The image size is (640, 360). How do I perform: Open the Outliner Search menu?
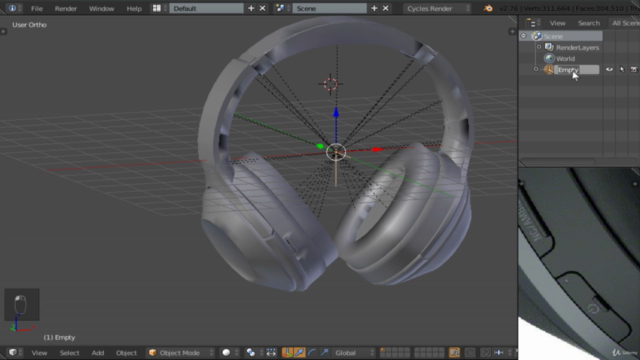pos(589,23)
